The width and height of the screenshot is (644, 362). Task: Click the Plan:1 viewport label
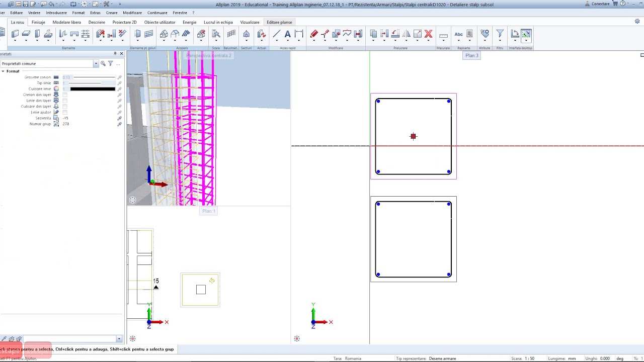tap(209, 211)
